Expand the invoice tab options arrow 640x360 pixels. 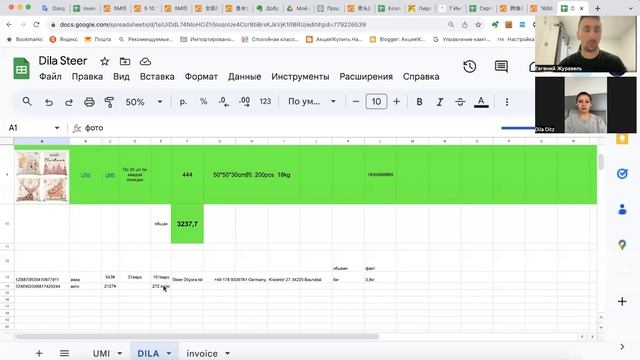pyautogui.click(x=227, y=353)
